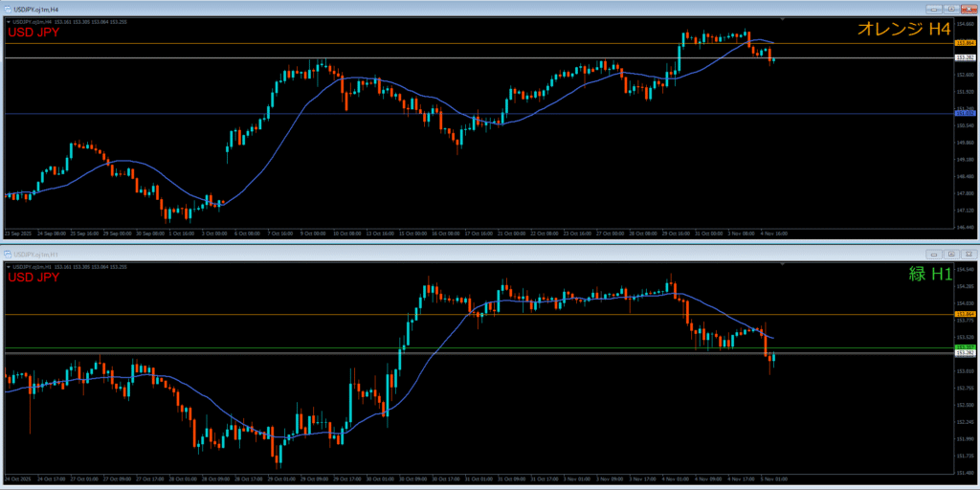This screenshot has height=490, width=980.
Task: Minimize the USDJPY H4 chart window
Action: coord(934,9)
